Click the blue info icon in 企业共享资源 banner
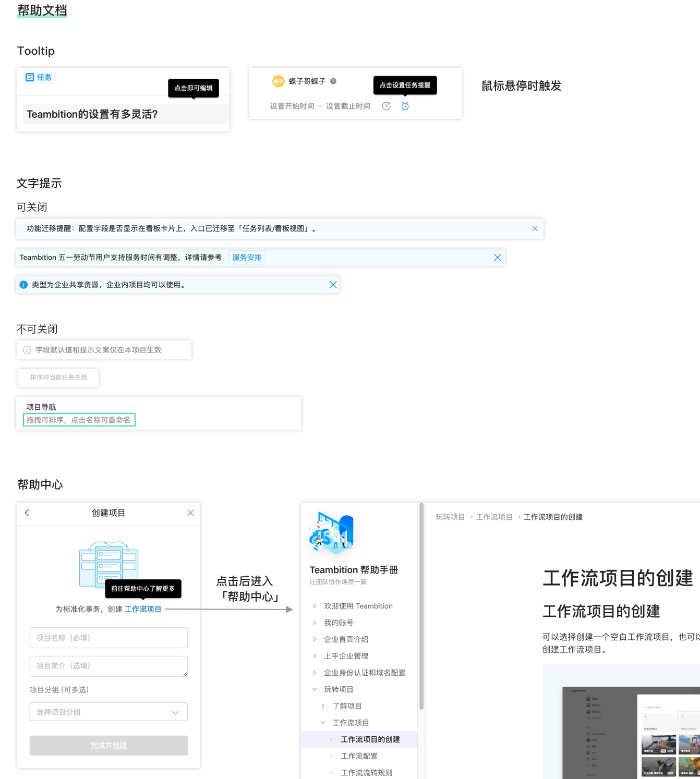Screen dimensions: 700x779 tap(23, 285)
